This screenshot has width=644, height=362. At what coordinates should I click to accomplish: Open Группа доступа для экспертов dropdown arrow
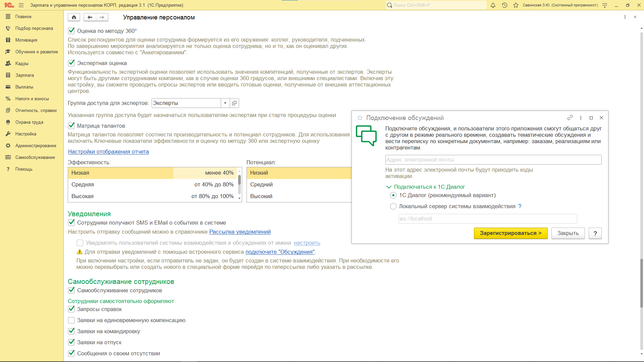coord(225,103)
